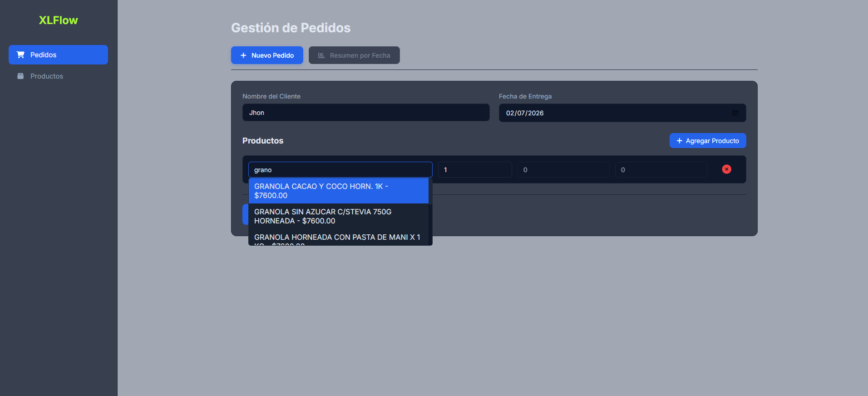Open the Pedidos section in sidebar
Viewport: 868px width, 396px height.
click(x=58, y=54)
